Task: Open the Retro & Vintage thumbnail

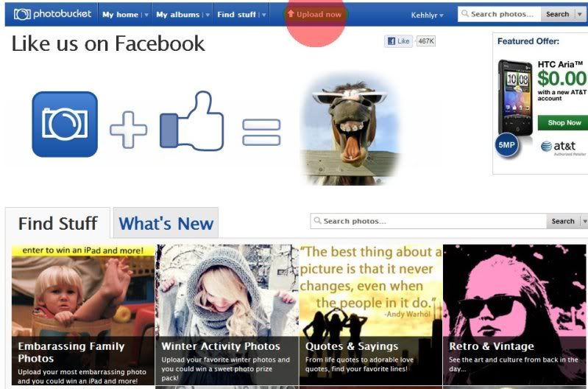Action: pos(514,315)
